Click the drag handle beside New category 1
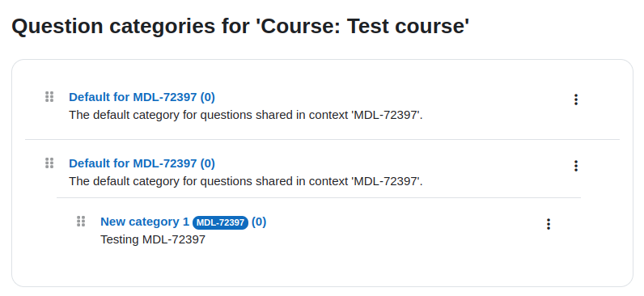The height and width of the screenshot is (296, 644). 81,222
